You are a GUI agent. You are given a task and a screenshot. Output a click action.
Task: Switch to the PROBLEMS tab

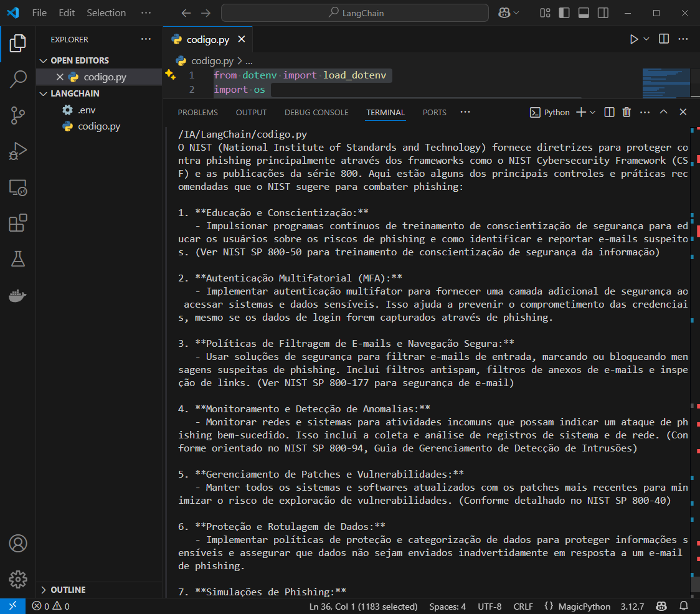click(x=198, y=113)
